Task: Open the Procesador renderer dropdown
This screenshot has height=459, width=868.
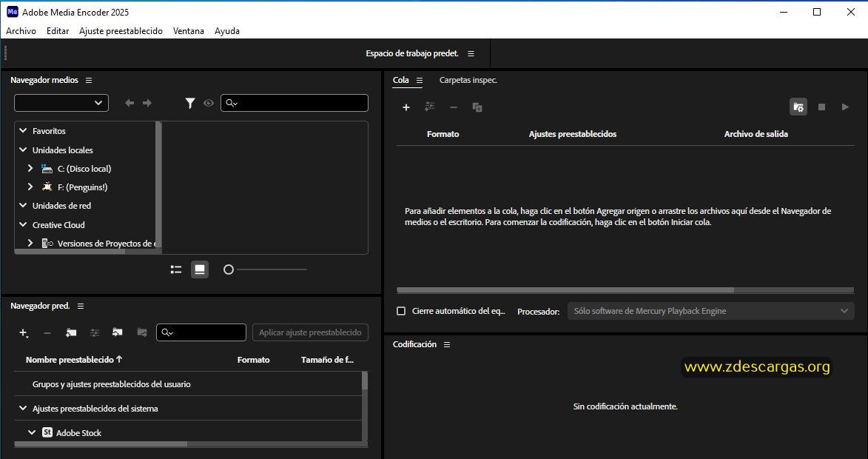Action: pos(711,311)
